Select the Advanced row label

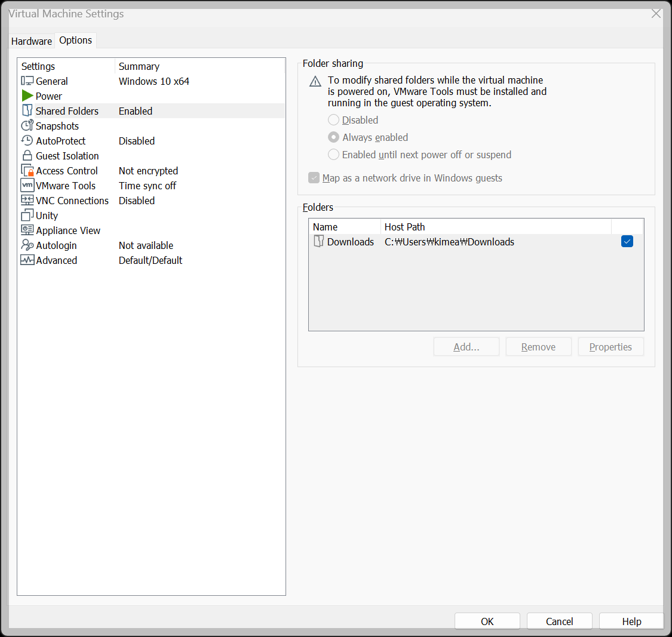57,260
